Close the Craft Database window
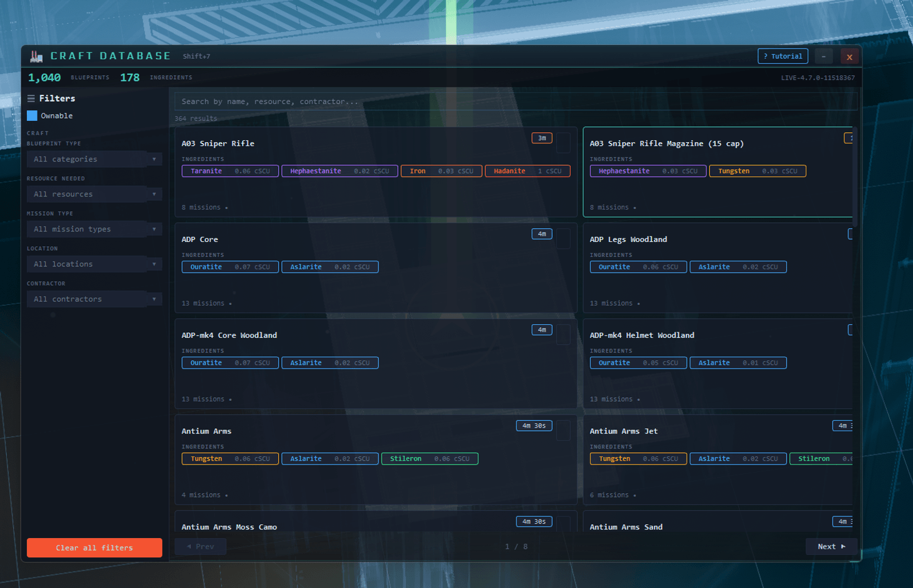 point(849,57)
